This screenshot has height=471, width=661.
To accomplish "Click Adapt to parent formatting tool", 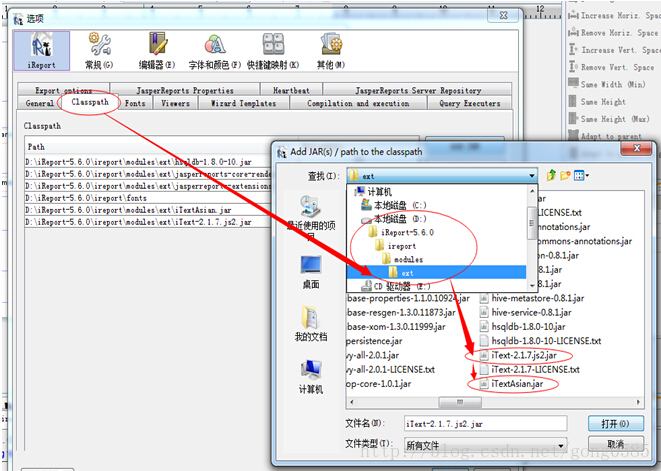I will (605, 136).
